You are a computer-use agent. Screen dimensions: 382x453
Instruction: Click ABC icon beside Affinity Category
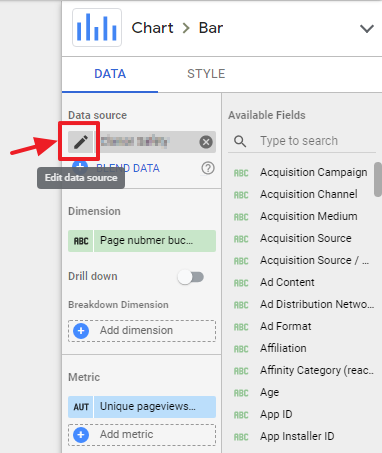pos(241,371)
